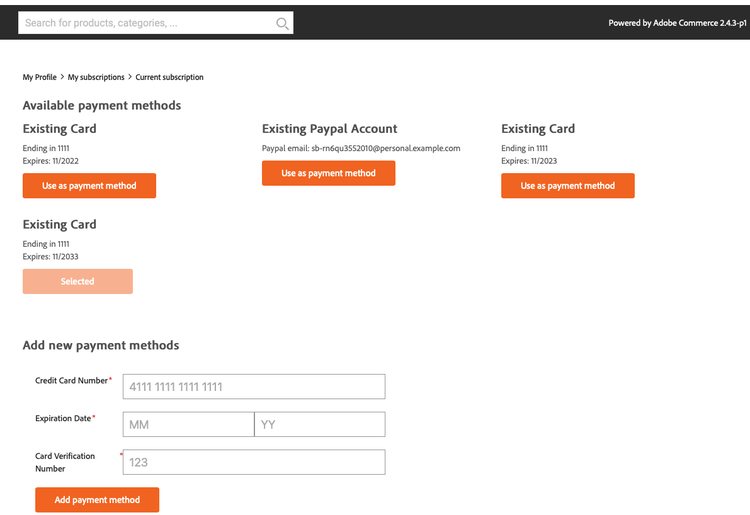Click Powered by Adobe Commerce text

675,23
